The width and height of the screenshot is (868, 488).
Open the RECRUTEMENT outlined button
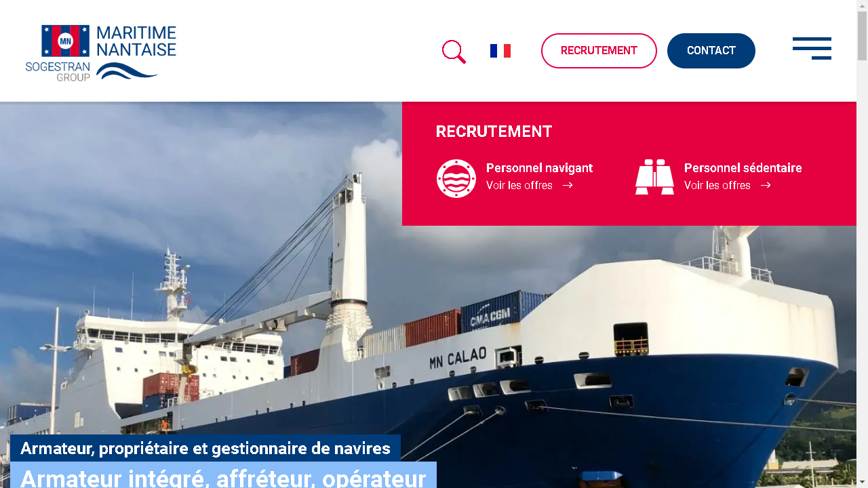click(x=599, y=51)
